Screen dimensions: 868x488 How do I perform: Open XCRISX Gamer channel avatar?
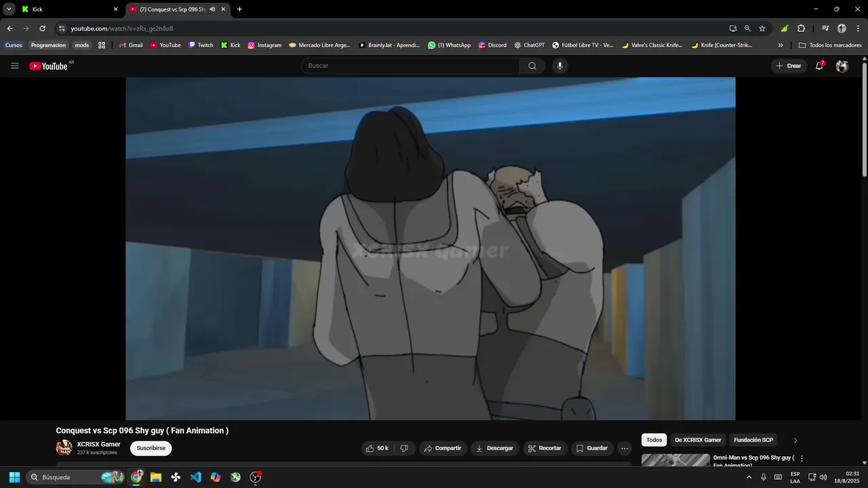click(x=64, y=448)
